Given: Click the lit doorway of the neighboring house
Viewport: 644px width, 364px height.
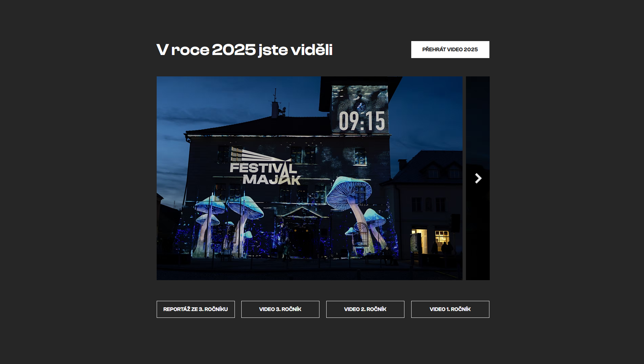Looking at the screenshot, I should 419,241.
